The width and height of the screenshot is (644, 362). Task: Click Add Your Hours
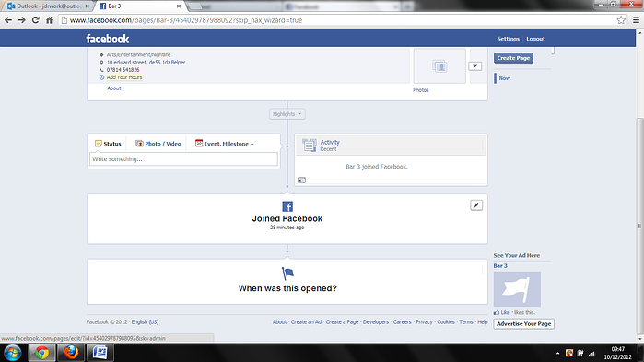pyautogui.click(x=124, y=77)
